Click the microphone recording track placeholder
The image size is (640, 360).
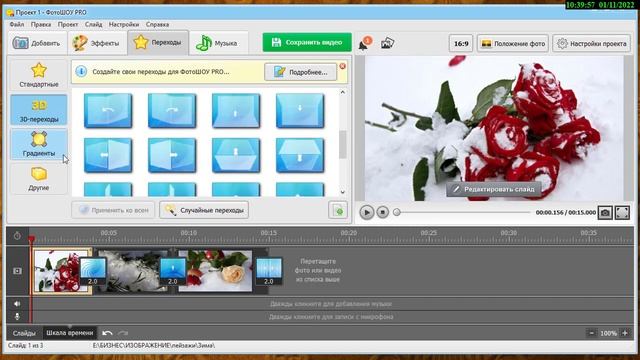(x=331, y=317)
